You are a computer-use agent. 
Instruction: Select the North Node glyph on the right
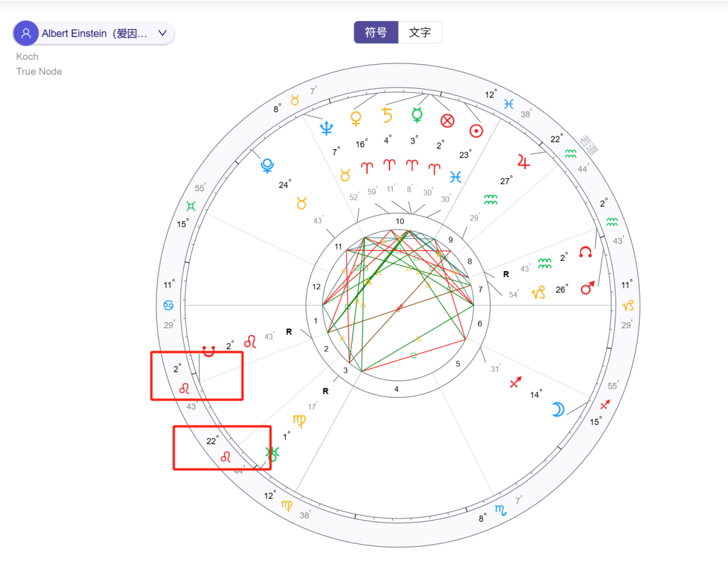tap(586, 250)
